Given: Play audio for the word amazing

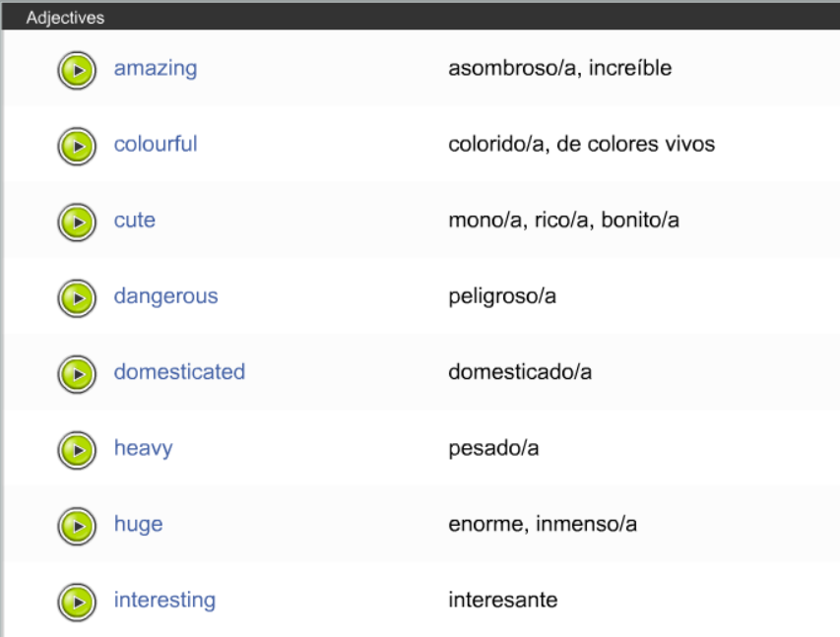Looking at the screenshot, I should point(77,70).
